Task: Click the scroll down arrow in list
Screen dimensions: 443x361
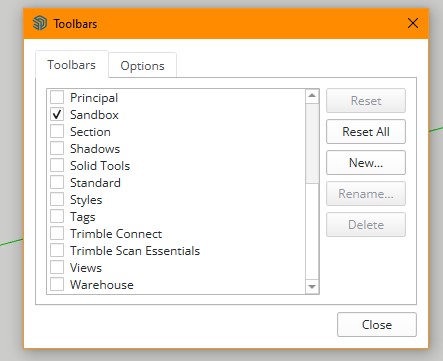Action: click(x=312, y=287)
